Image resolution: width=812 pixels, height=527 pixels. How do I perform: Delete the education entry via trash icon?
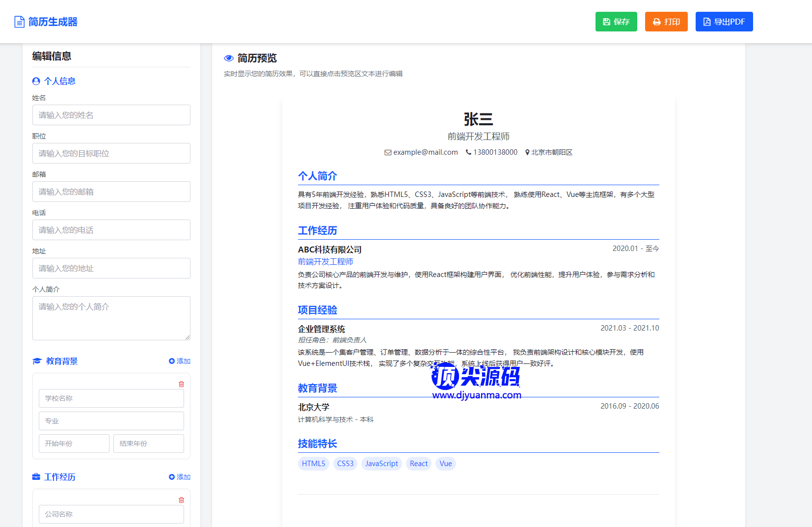tap(181, 384)
